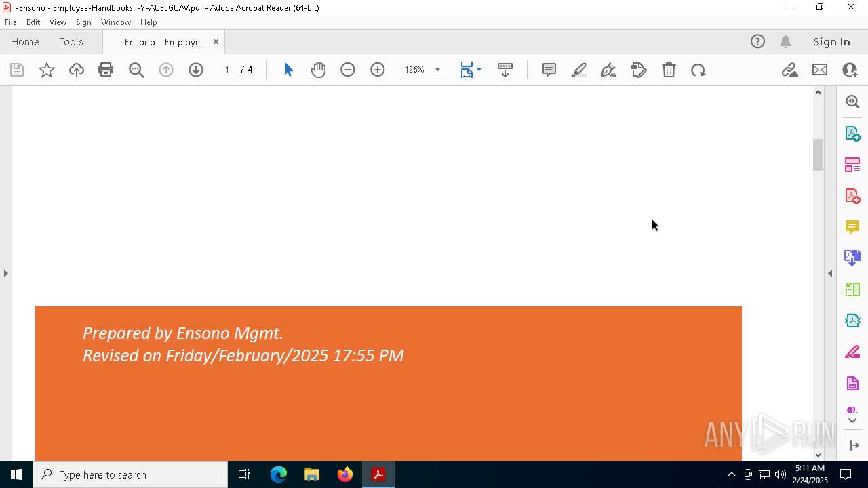Share a link to file
Viewport: 868px width, 488px height.
(x=789, y=70)
